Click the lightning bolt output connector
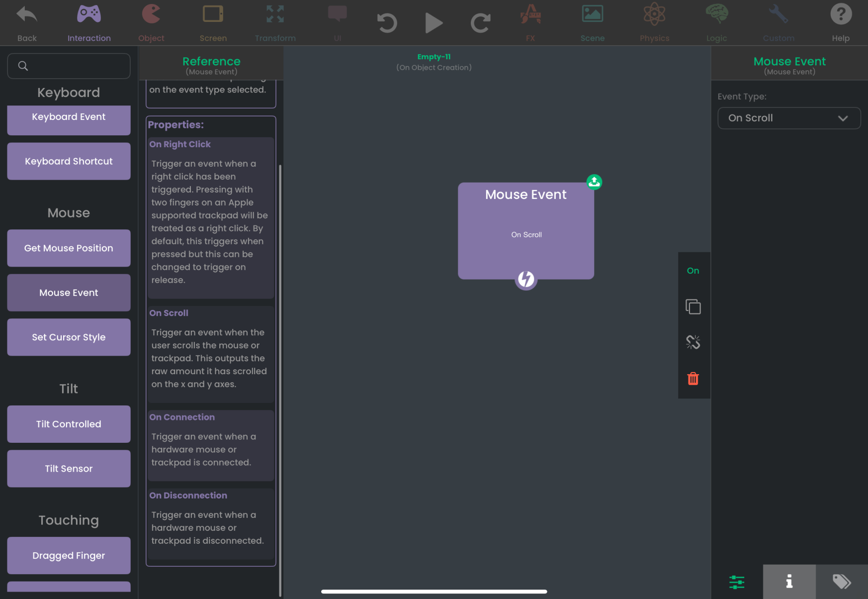The width and height of the screenshot is (868, 599). pyautogui.click(x=526, y=279)
